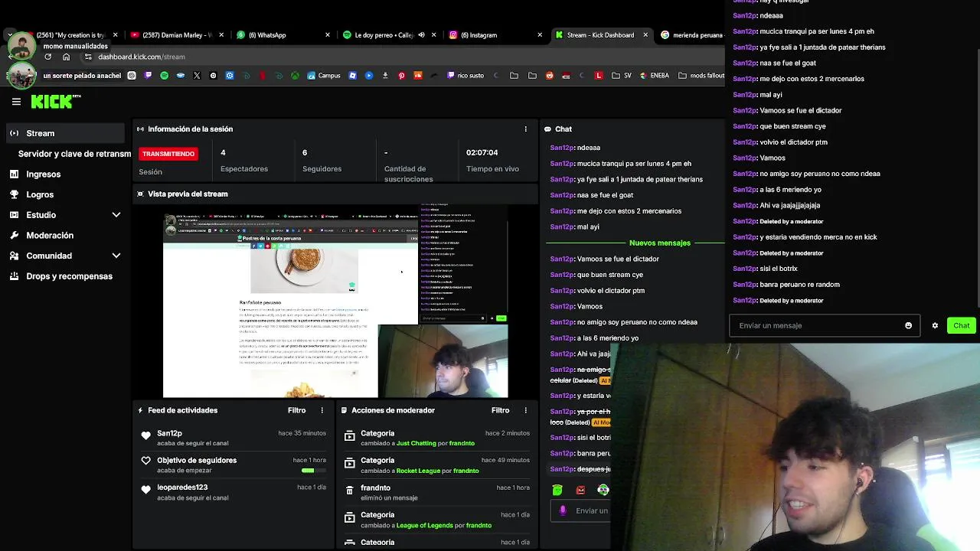
Task: Click trash icon on frandnto moderator action
Action: click(350, 491)
